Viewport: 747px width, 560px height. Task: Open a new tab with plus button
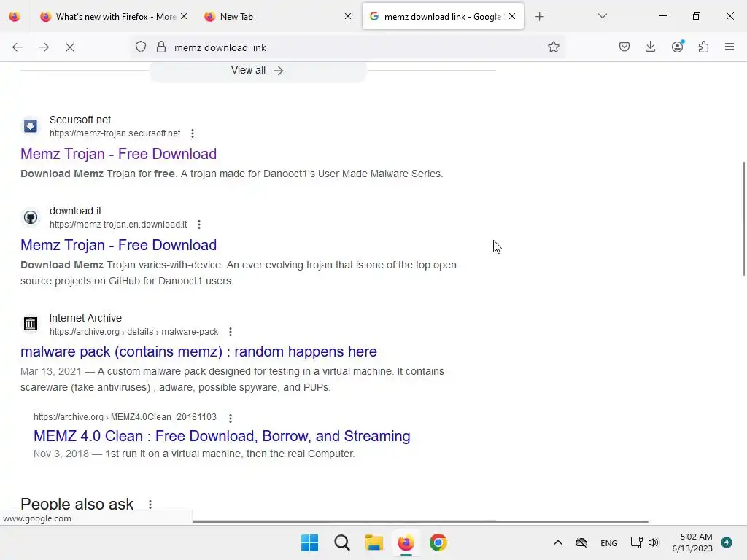click(x=539, y=17)
